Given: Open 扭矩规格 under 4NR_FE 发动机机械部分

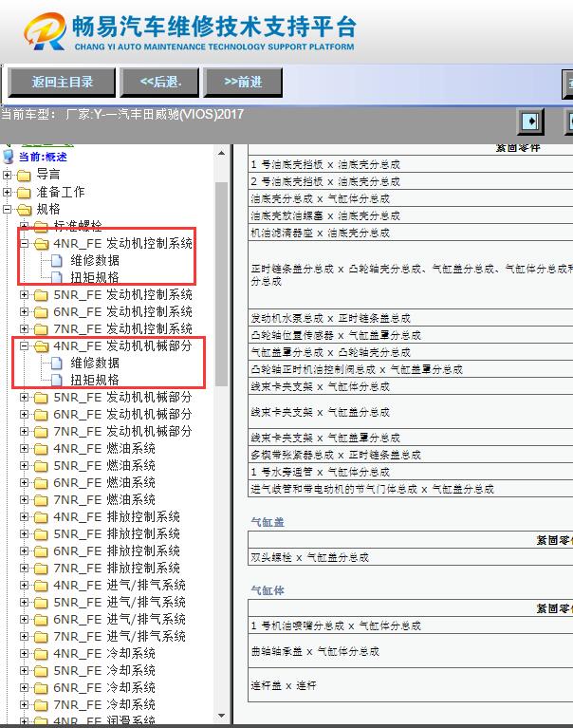Looking at the screenshot, I should click(x=95, y=381).
